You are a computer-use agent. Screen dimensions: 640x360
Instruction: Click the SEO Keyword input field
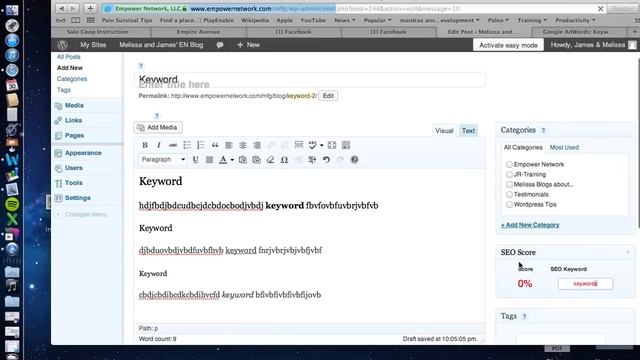click(x=585, y=284)
